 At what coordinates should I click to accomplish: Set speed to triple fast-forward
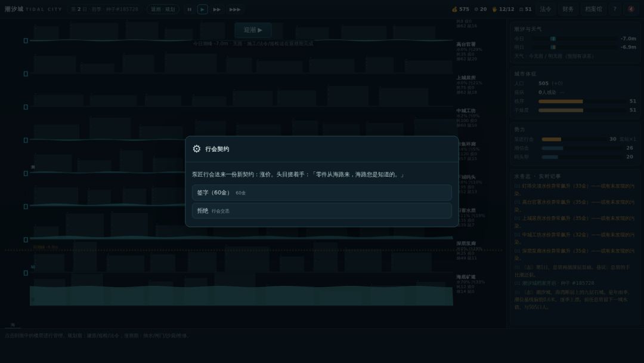coord(234,10)
